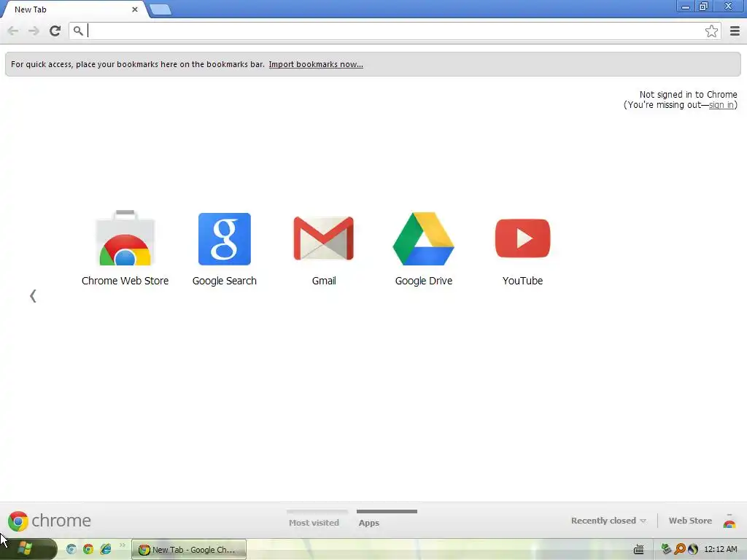Viewport: 747px width, 560px height.
Task: Open the Chrome Web Store app
Action: [125, 238]
